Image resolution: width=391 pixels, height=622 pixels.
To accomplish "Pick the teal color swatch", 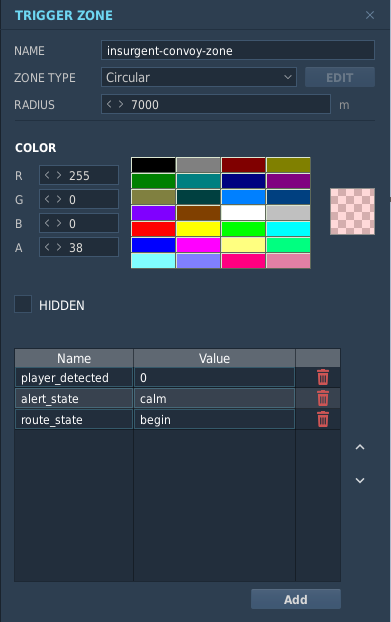I will coord(198,181).
